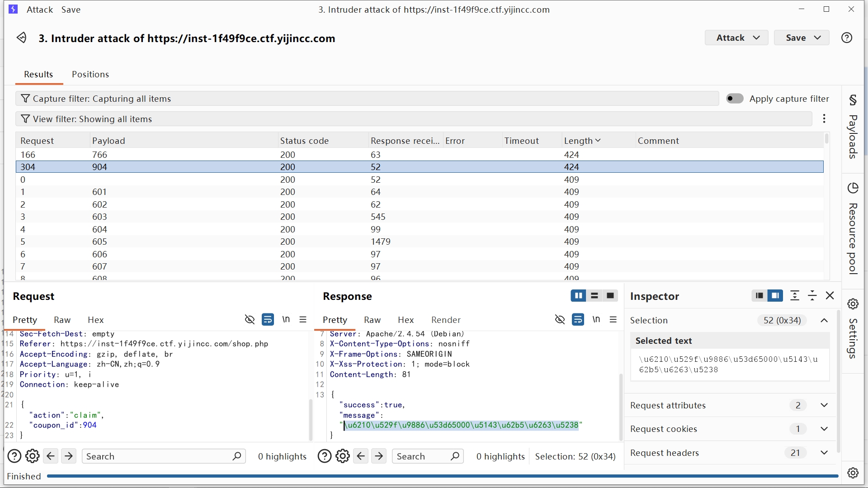
Task: Click the Save dropdown button
Action: (x=801, y=38)
